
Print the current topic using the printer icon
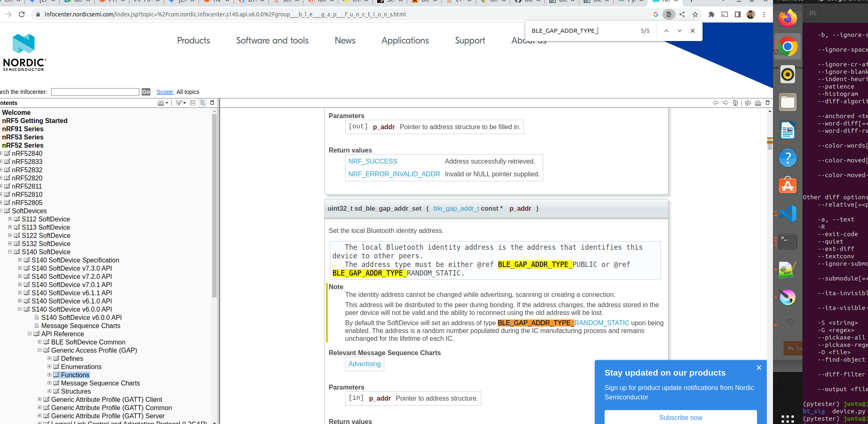757,103
